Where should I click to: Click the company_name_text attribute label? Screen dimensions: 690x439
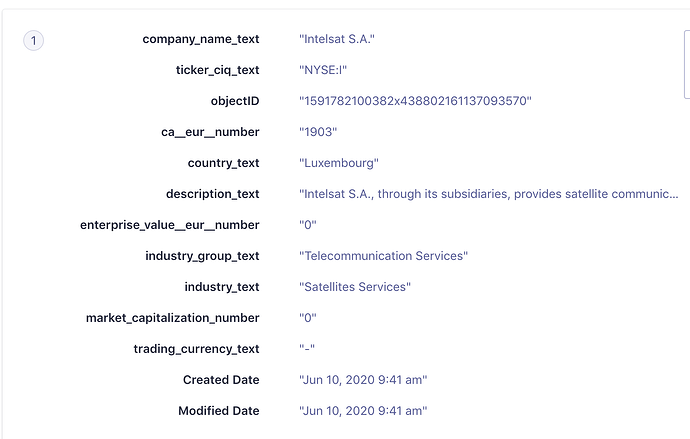tap(201, 39)
